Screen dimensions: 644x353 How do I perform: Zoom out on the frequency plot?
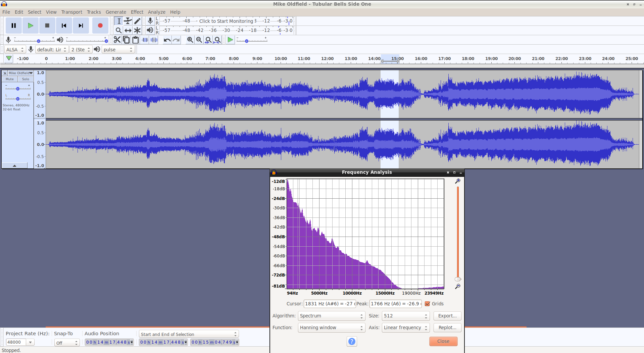tap(458, 286)
